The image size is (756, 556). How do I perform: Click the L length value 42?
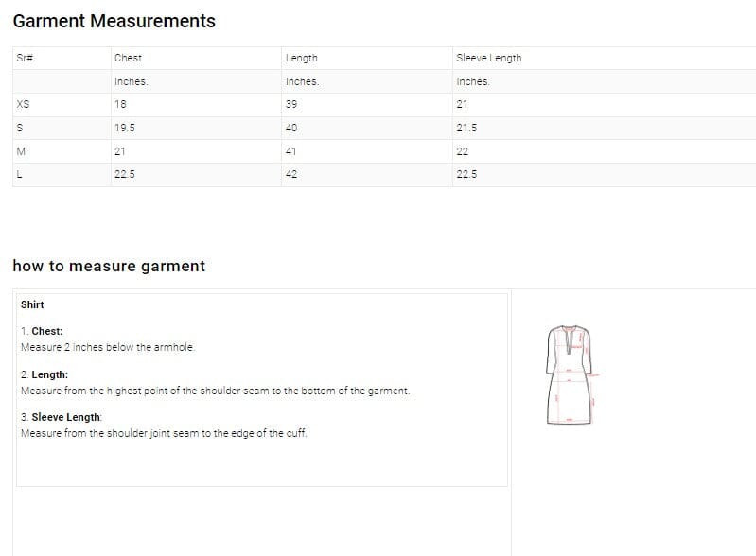(290, 174)
